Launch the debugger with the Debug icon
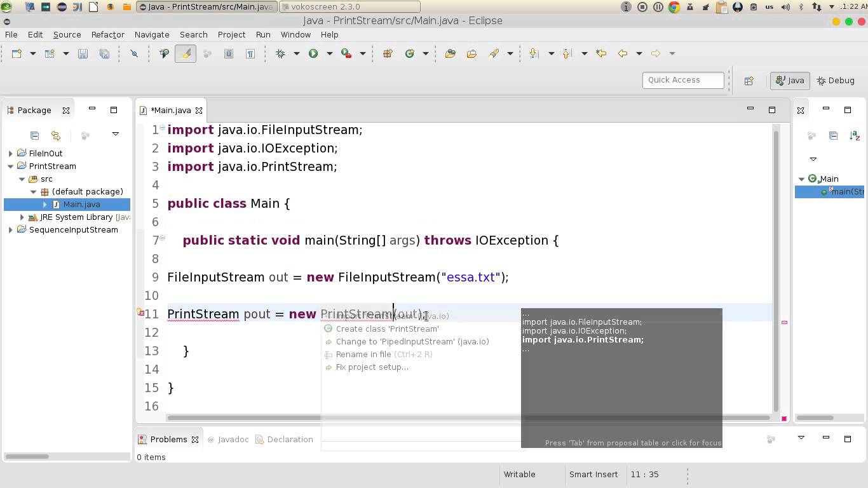This screenshot has height=488, width=868. pyautogui.click(x=281, y=53)
